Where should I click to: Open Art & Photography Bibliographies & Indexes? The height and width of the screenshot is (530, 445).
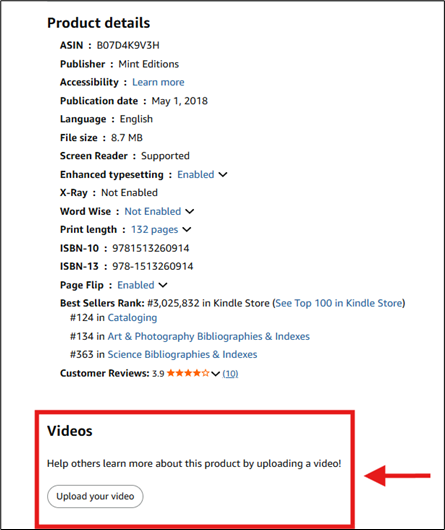(x=208, y=336)
